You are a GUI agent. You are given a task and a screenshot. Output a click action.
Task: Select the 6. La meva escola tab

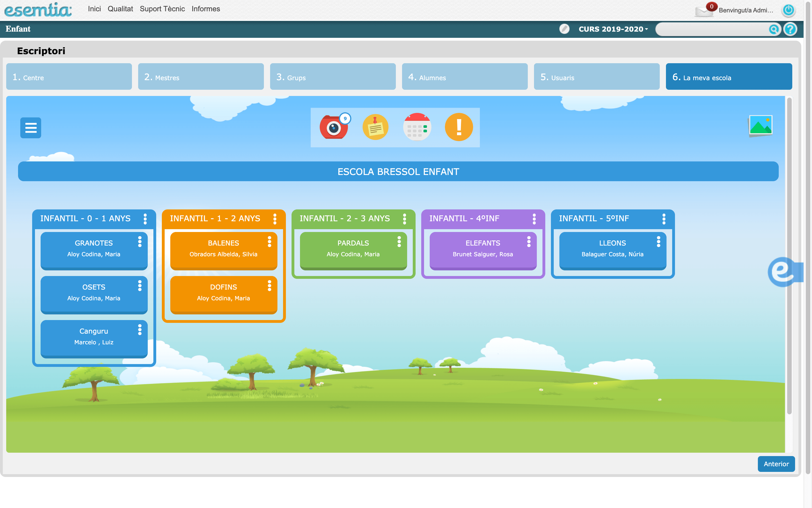[729, 76]
